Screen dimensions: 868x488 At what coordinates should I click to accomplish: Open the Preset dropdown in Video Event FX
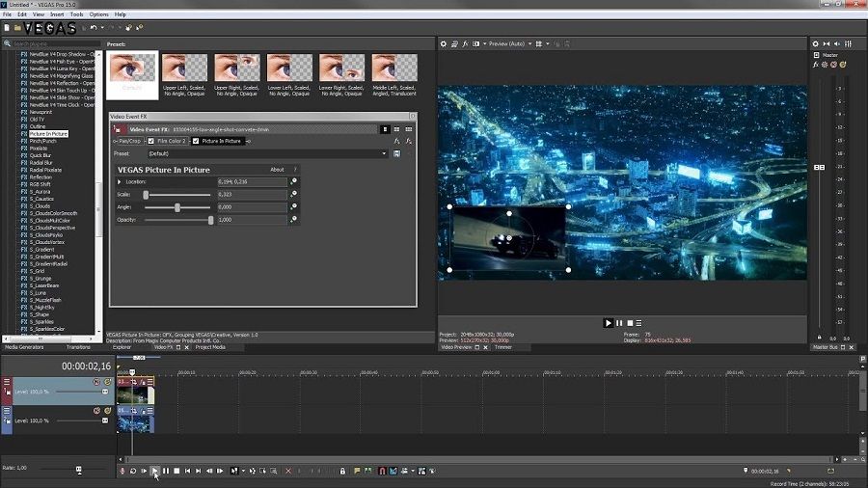384,153
